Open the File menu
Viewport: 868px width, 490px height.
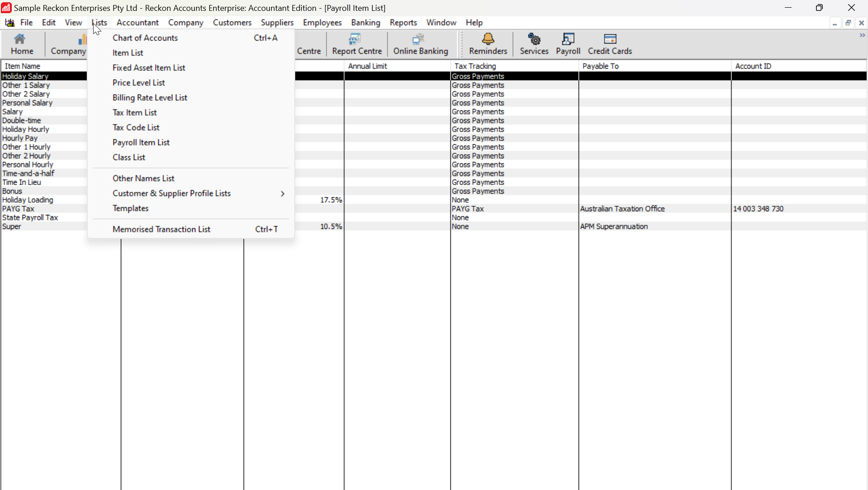click(x=27, y=23)
